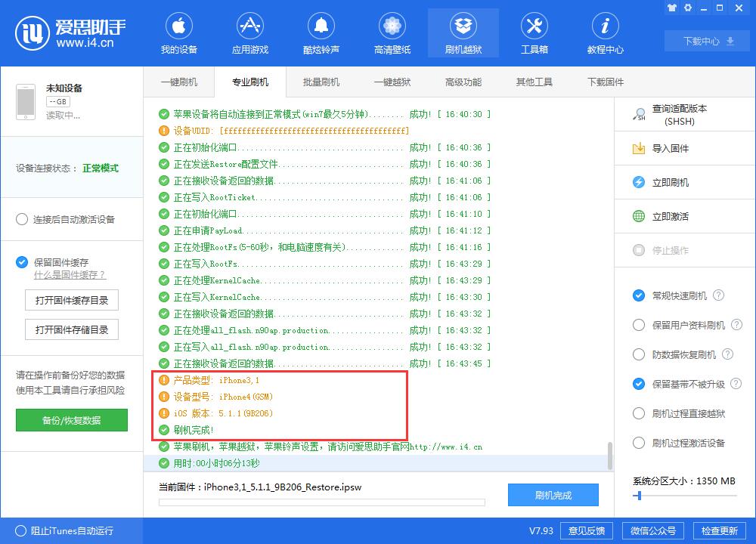Image resolution: width=756 pixels, height=544 pixels.
Task: Toggle 常规快速刷机 option
Action: (x=638, y=295)
